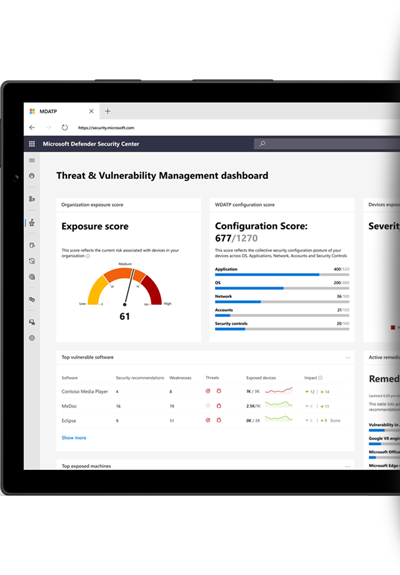Open a new browser tab
The height and width of the screenshot is (575, 400).
tap(107, 111)
